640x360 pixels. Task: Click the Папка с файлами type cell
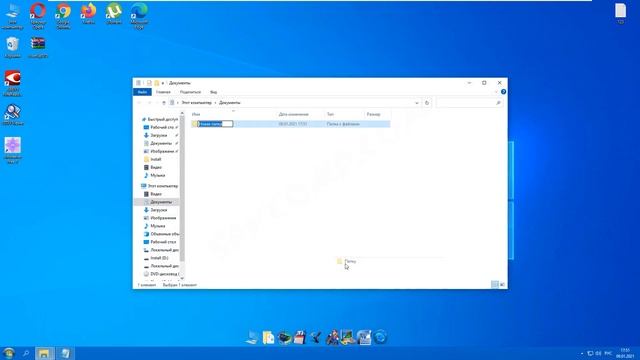pos(343,124)
